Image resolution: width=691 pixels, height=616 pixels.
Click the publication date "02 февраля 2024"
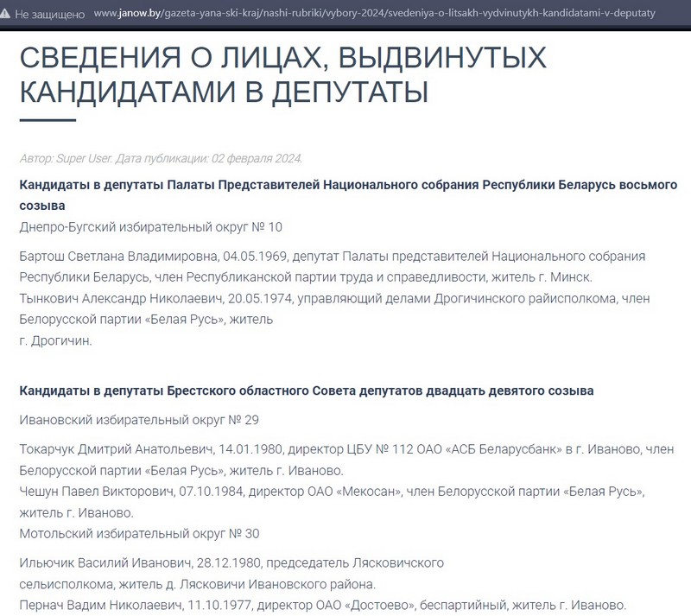point(256,159)
